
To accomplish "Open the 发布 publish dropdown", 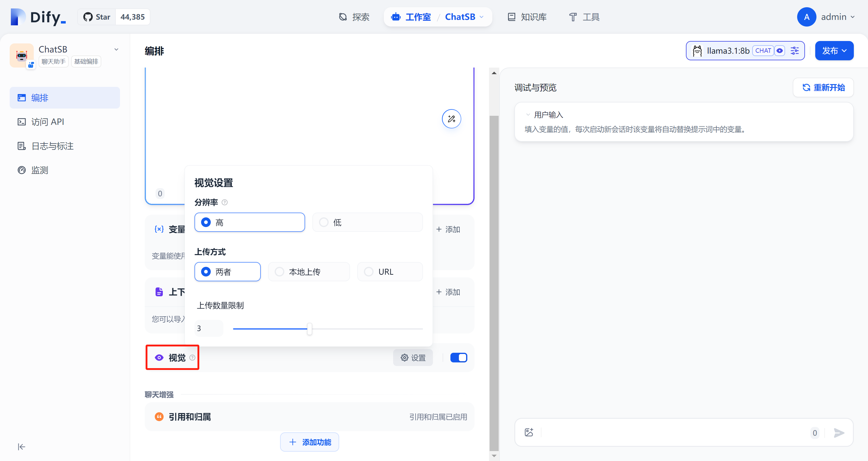I will click(x=834, y=51).
